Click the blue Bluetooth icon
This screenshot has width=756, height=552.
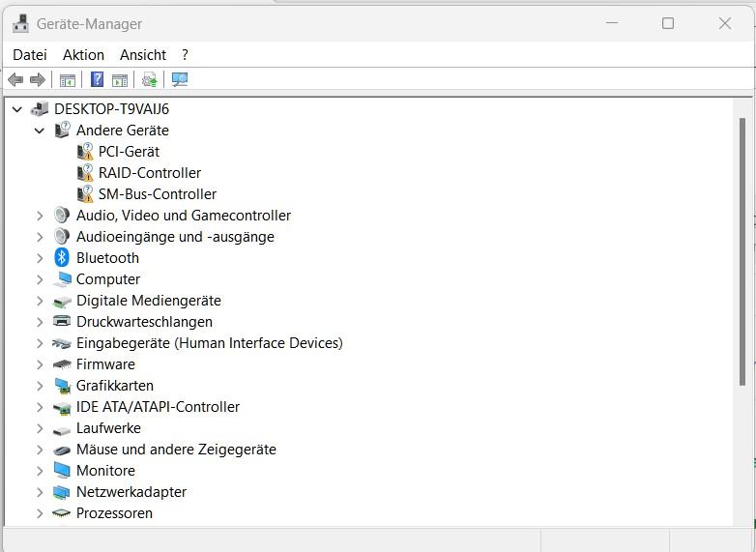tap(62, 257)
